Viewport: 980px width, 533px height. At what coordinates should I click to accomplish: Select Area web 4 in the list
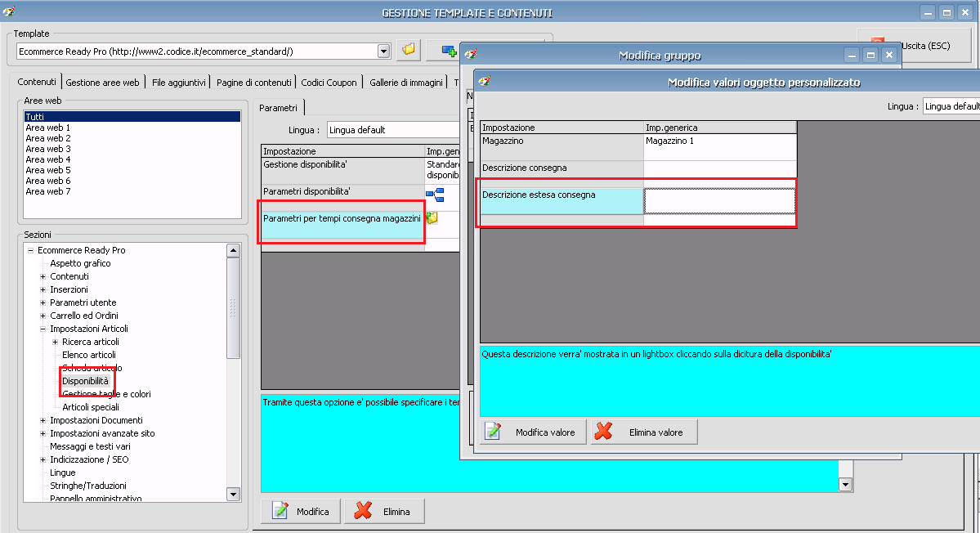[x=47, y=159]
